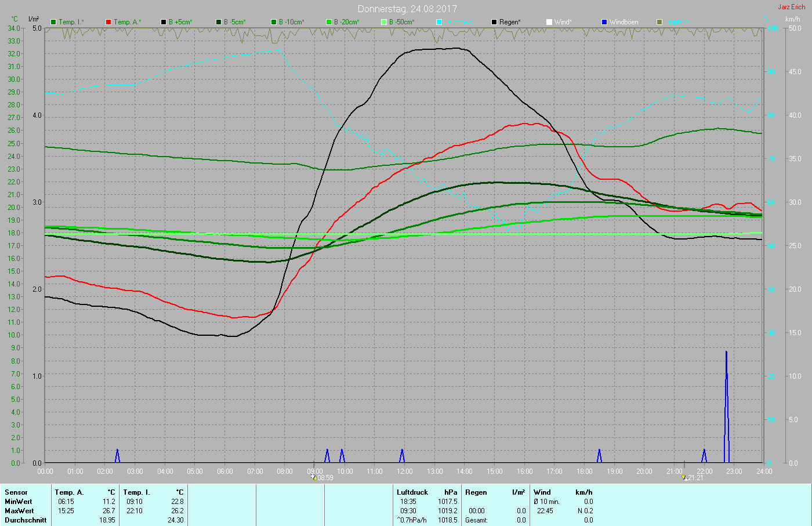Click the date title Donnerstag, 24.08.2017

tap(407, 9)
